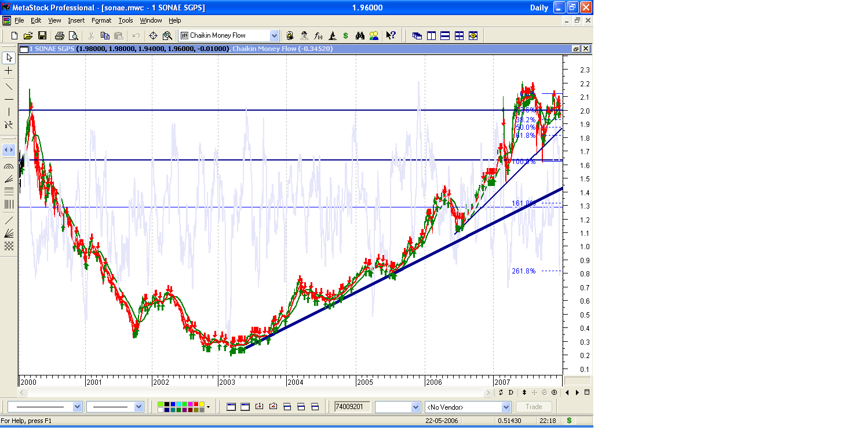Select the Fibonacci Fan tool
The width and height of the screenshot is (868, 445).
[9, 179]
